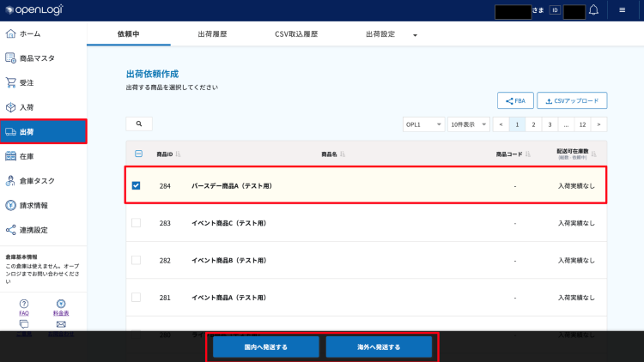
Task: Click the ID badge icon
Action: click(555, 10)
